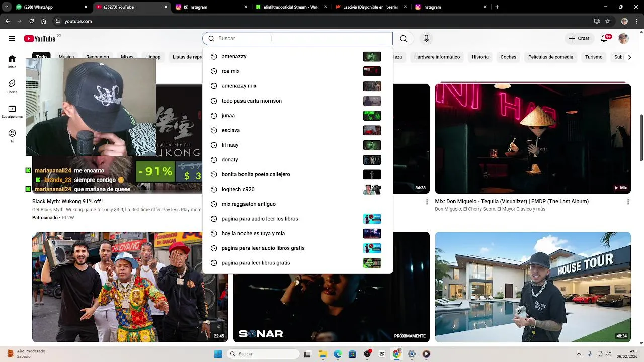This screenshot has height=362, width=644.
Task: Launch Microsoft Edge from taskbar
Action: pos(337,354)
